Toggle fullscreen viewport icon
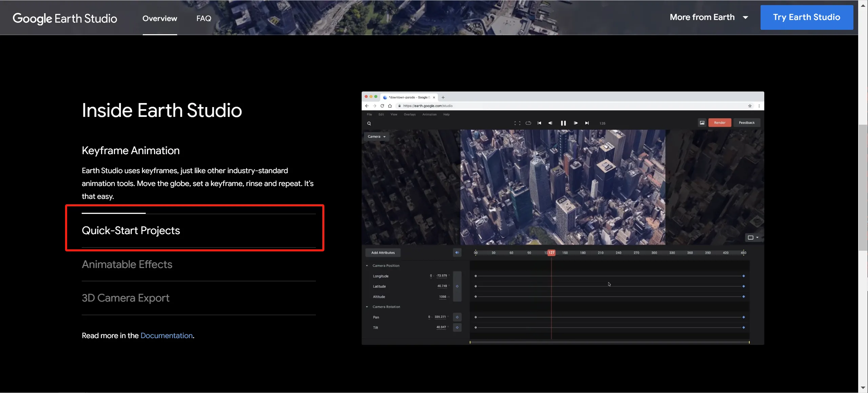The image size is (868, 393). (517, 123)
